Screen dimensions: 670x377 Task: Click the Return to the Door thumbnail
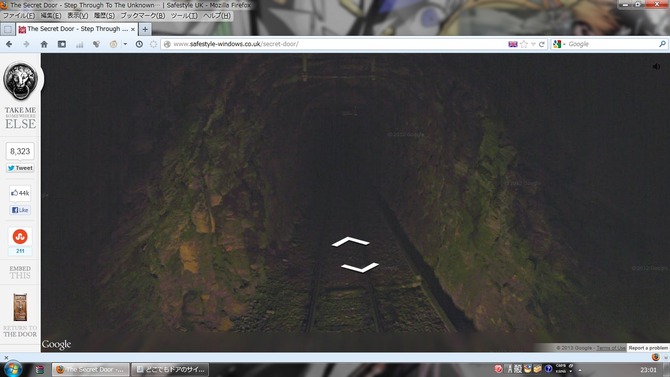click(20, 307)
